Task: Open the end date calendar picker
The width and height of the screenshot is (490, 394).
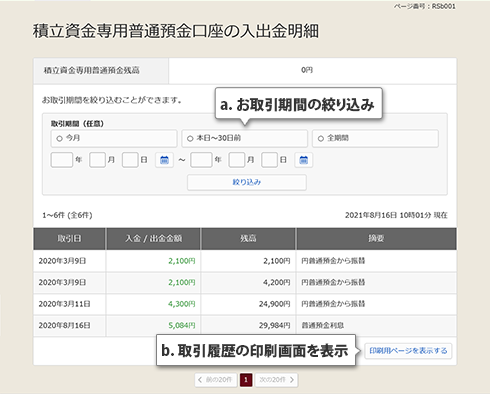Action: pyautogui.click(x=303, y=160)
